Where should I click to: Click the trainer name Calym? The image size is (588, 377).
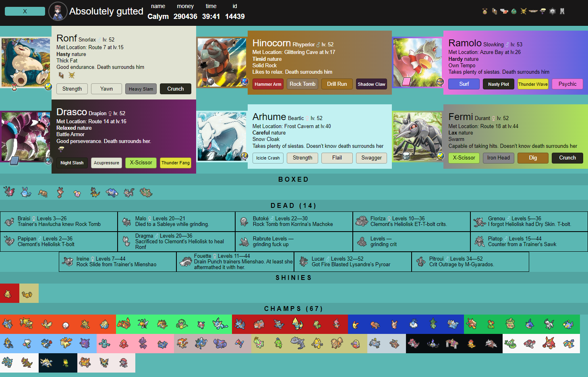point(158,17)
